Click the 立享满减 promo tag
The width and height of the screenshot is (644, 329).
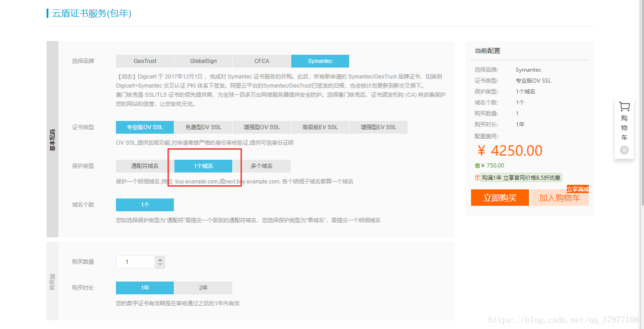(578, 189)
